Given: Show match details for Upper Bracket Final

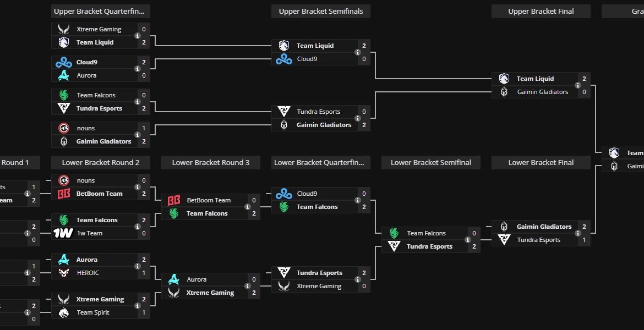Looking at the screenshot, I should (x=578, y=85).
